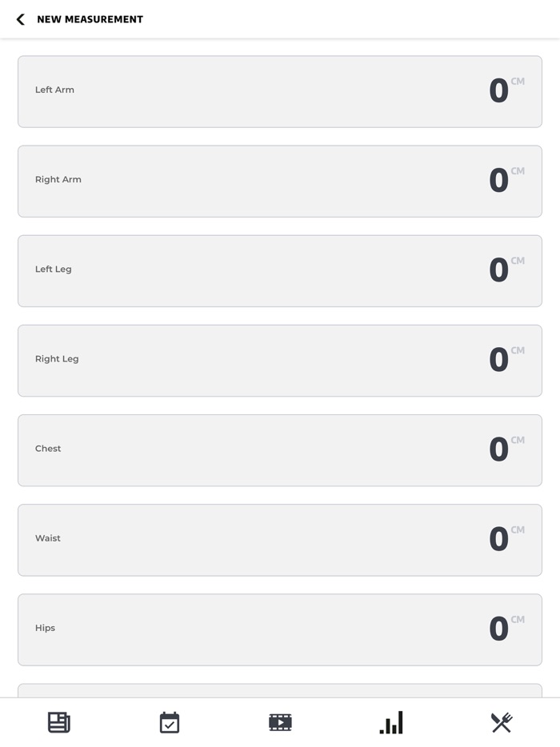Select the Left Leg measurement field

click(x=280, y=271)
